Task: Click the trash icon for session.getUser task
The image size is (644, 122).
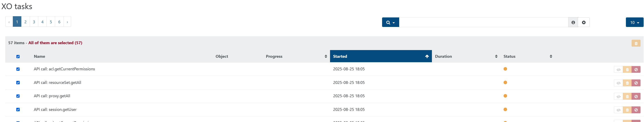Action: coord(627,110)
